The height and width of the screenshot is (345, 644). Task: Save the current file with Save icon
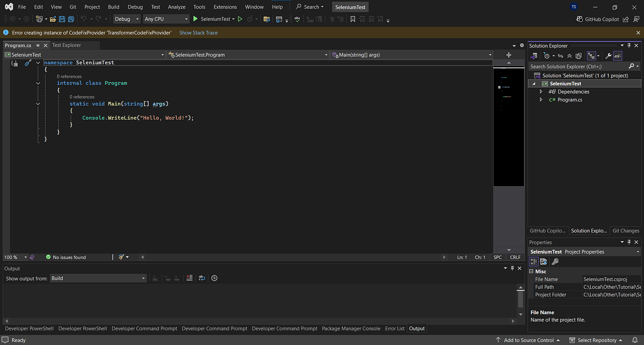click(62, 19)
